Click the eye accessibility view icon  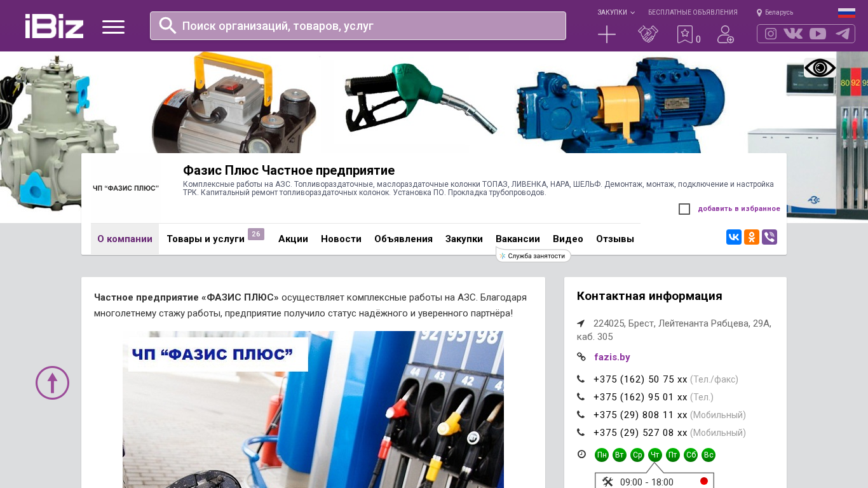click(820, 68)
